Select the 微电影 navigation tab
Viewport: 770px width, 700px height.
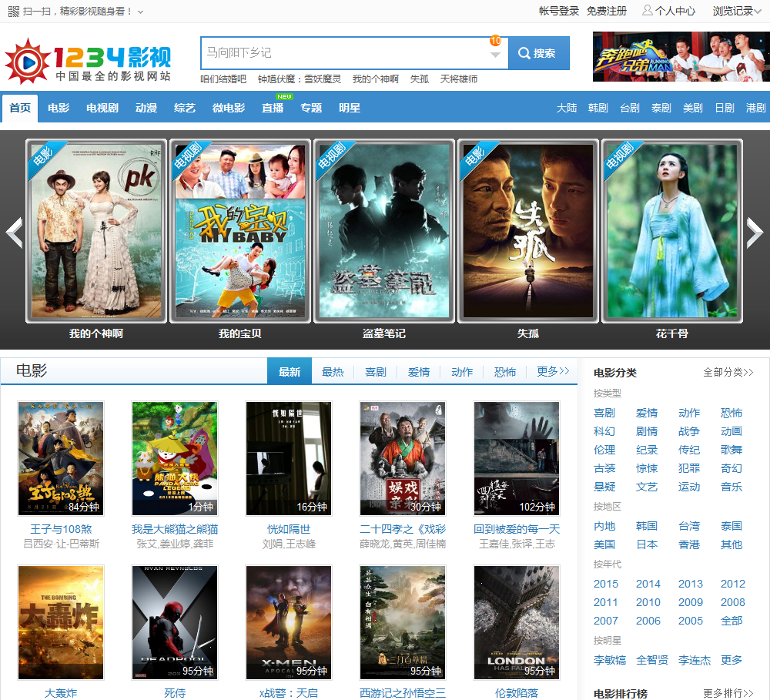(229, 108)
